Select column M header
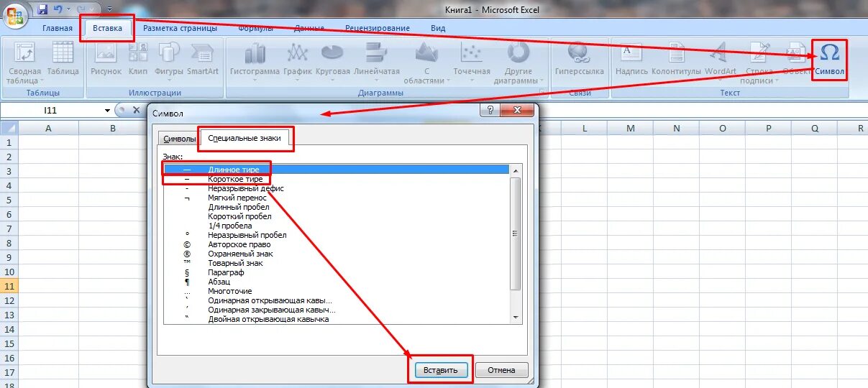The height and width of the screenshot is (388, 868). [x=631, y=128]
